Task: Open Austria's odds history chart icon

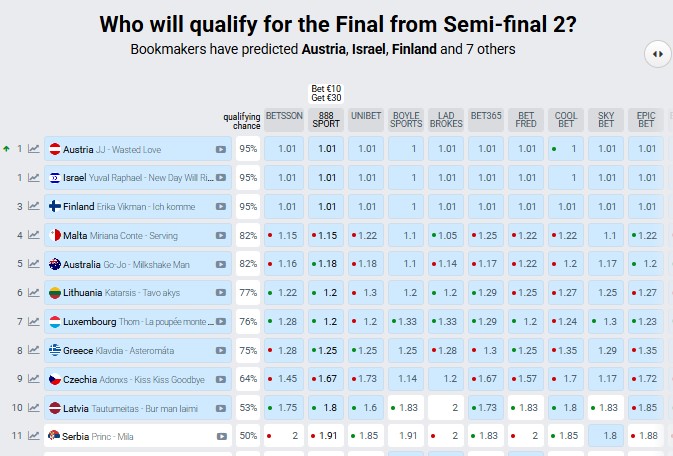Action: [33, 149]
